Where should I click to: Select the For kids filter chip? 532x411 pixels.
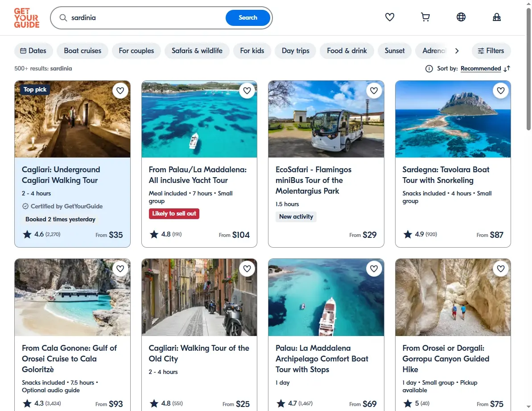pos(252,50)
